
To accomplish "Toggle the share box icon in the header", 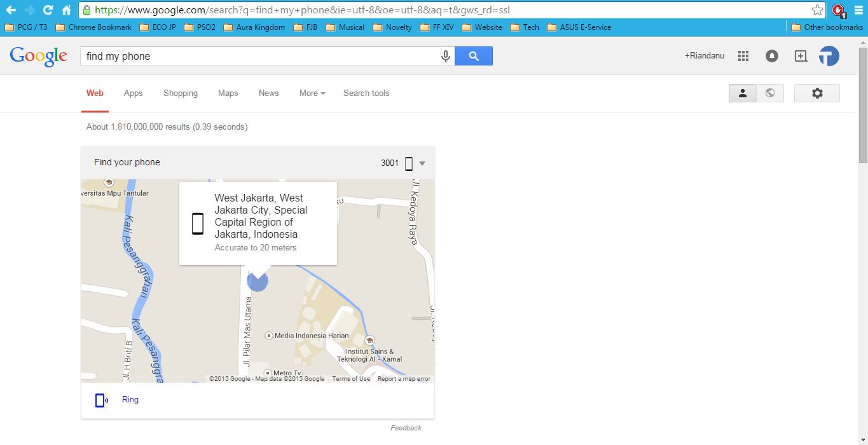I will pyautogui.click(x=800, y=56).
